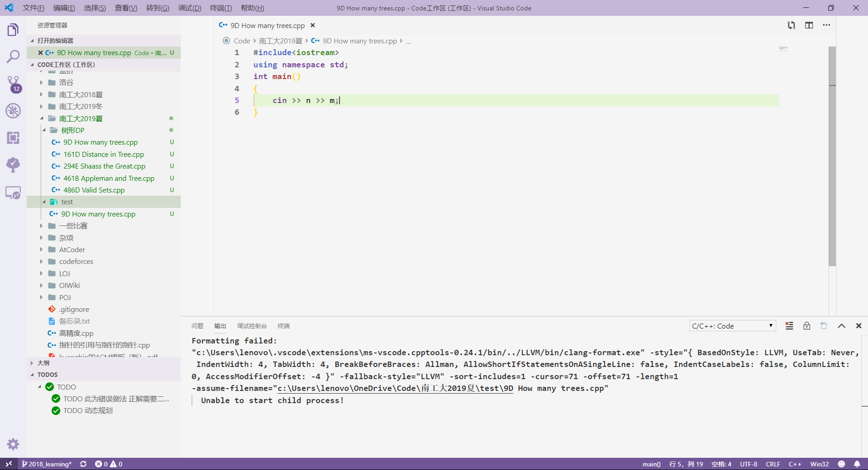Open the Remote Explorer icon in activity bar
This screenshot has width=868, height=470.
click(13, 193)
